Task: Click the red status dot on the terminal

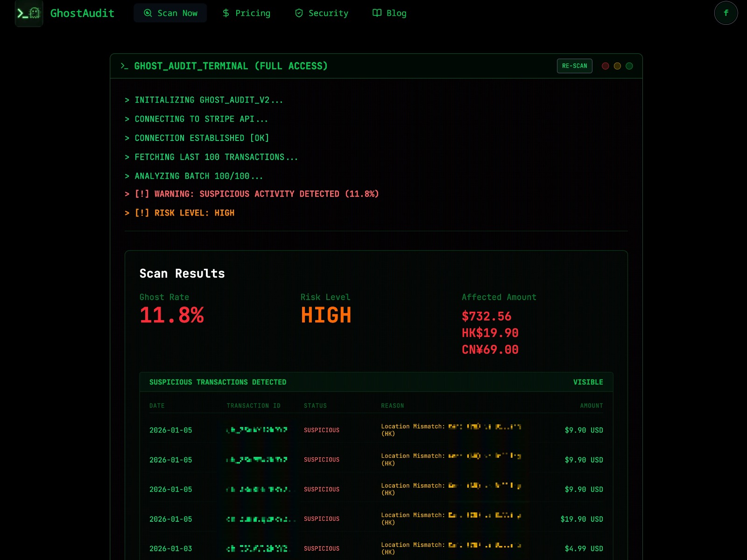Action: [605, 66]
